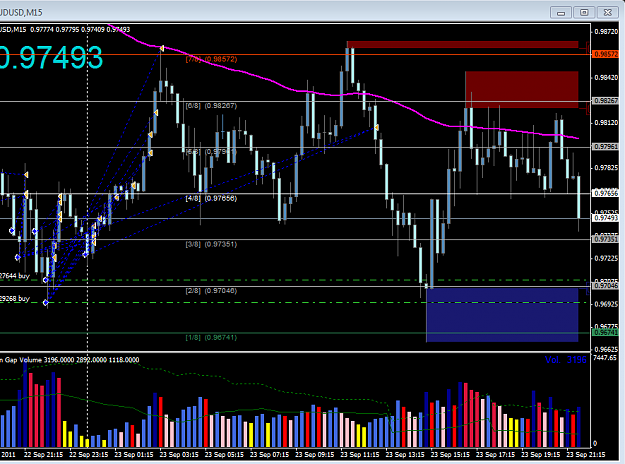
Task: Click the 27644 buy order label
Action: tap(15, 276)
